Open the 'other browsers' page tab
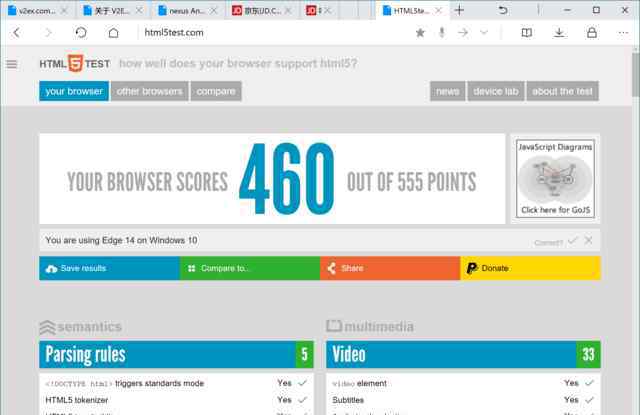Viewport: 640px width, 415px height. [x=149, y=91]
